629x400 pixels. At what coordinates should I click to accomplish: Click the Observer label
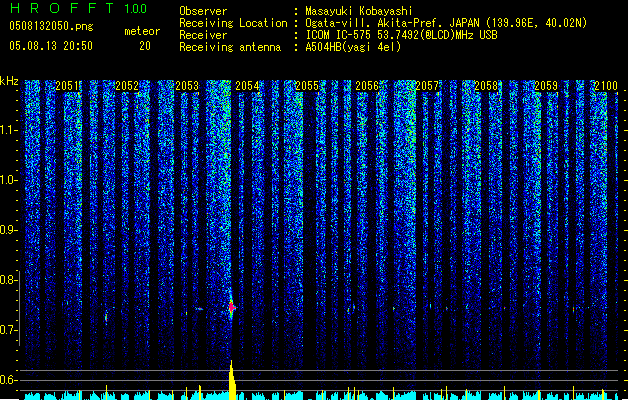[203, 11]
